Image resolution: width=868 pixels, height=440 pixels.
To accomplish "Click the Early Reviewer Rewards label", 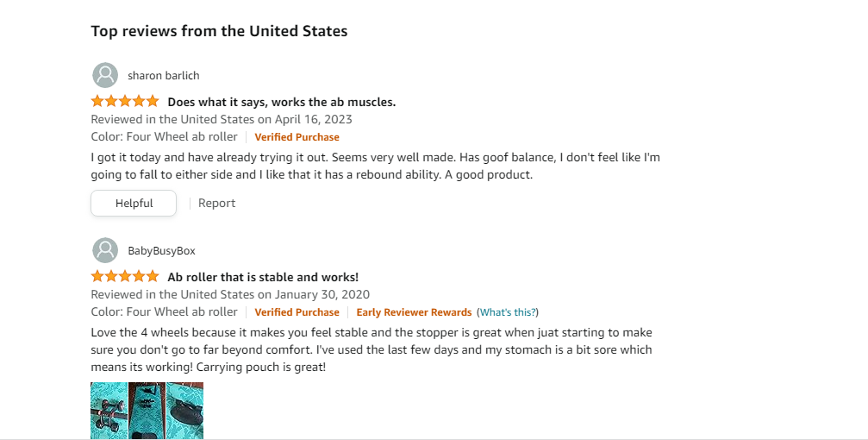I will [x=414, y=312].
